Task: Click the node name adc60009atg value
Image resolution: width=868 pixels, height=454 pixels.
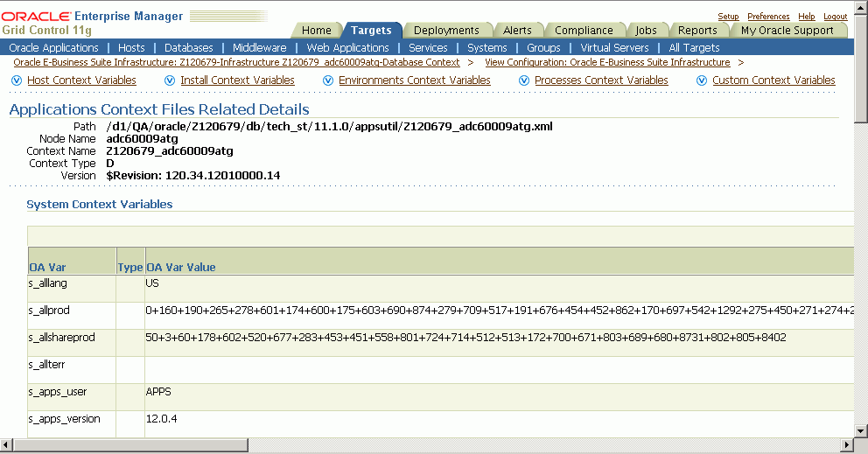Action: [x=143, y=139]
